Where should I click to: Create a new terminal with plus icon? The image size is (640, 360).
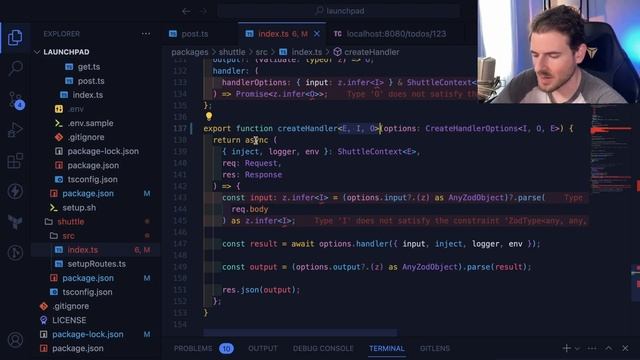tap(567, 348)
